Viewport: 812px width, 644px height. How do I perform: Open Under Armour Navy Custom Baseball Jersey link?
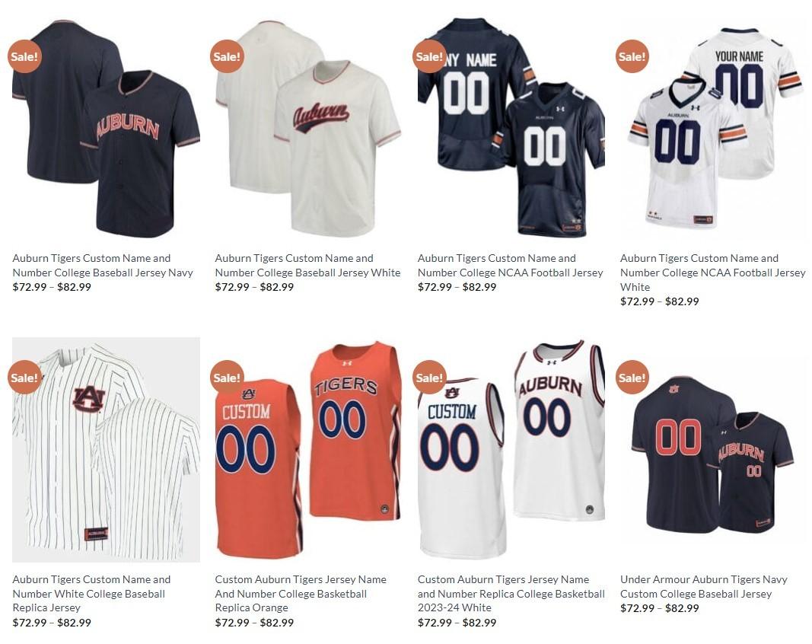[x=704, y=586]
